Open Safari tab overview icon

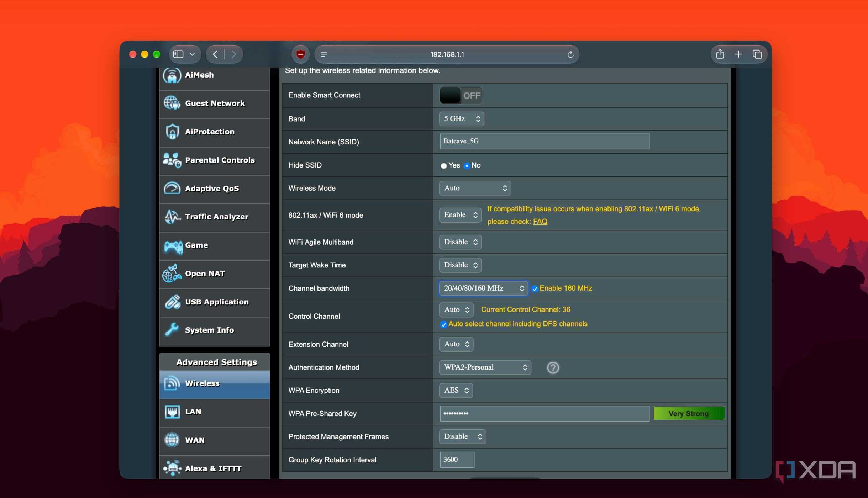[757, 54]
